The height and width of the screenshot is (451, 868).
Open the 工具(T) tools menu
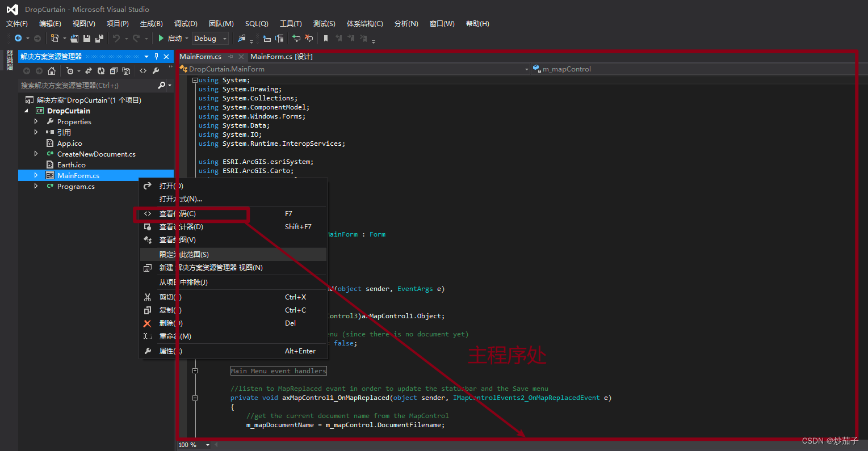[291, 24]
